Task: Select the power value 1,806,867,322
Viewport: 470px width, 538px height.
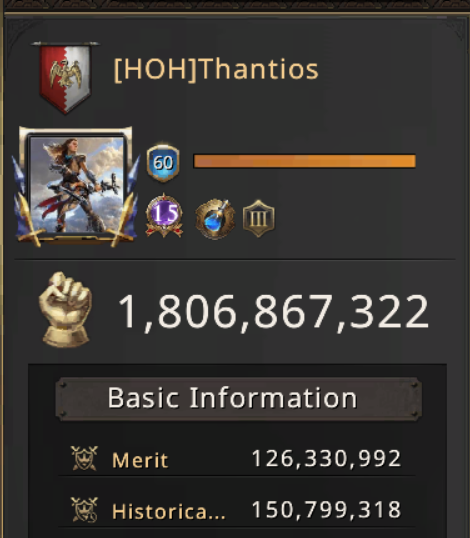Action: (273, 312)
